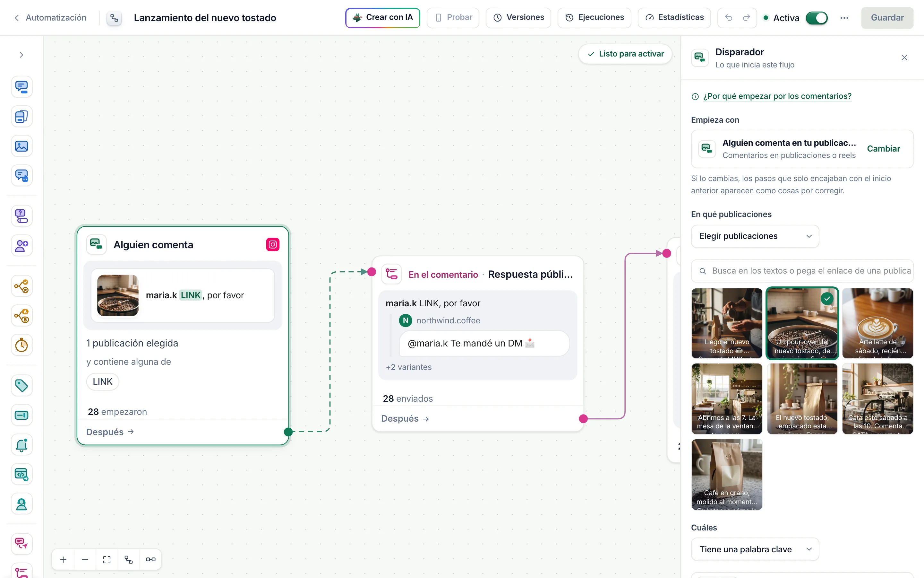Click Cambiar to change the trigger

[883, 149]
